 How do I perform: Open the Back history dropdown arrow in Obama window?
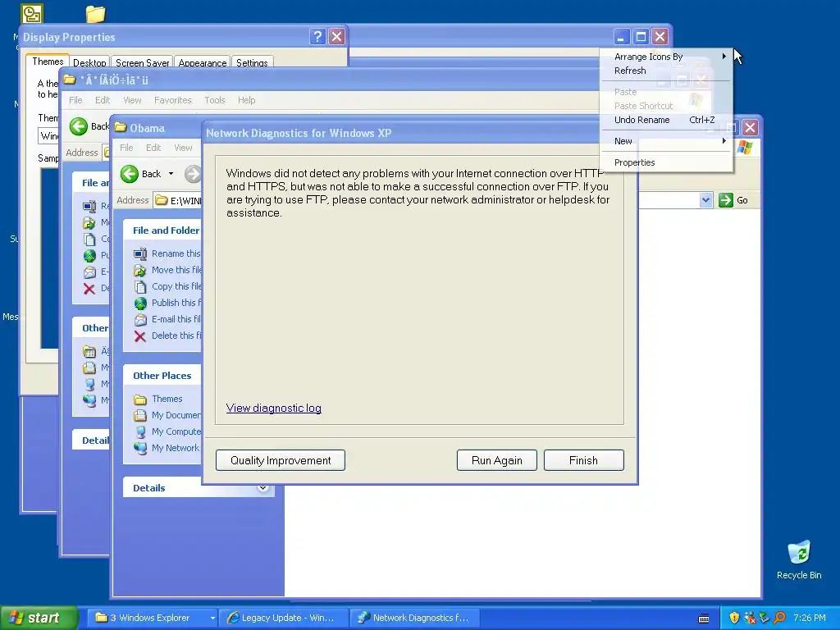171,174
